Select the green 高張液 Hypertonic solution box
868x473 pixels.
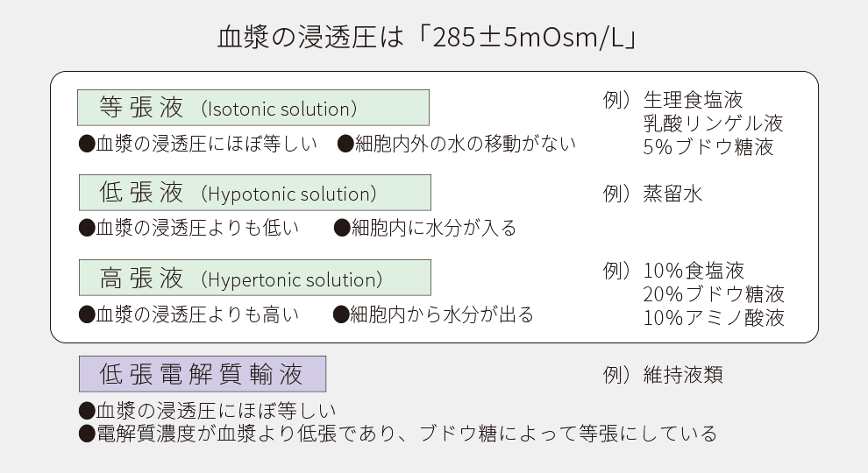[254, 279]
